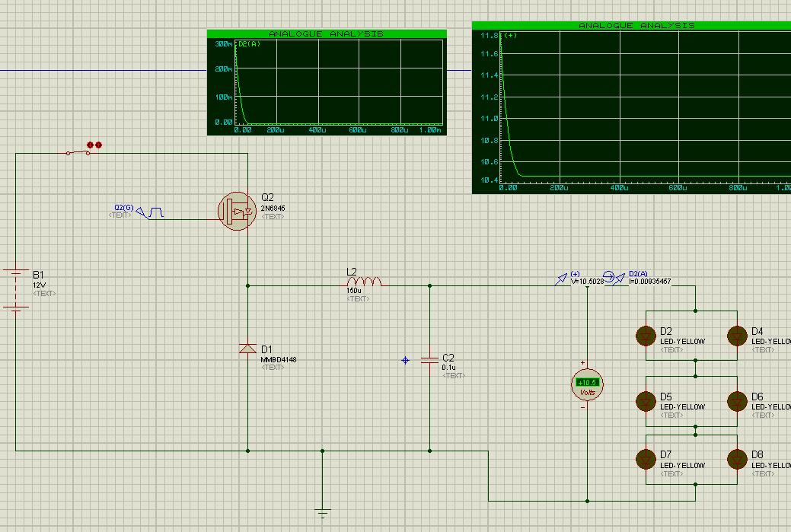791x532 pixels.
Task: Click the 150u inductor value text
Action: pyautogui.click(x=354, y=291)
